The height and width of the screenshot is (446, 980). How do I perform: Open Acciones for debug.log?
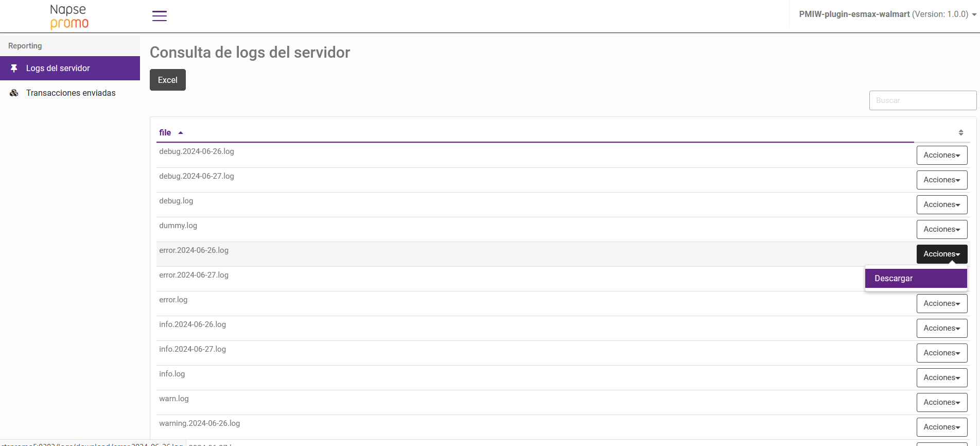point(941,204)
